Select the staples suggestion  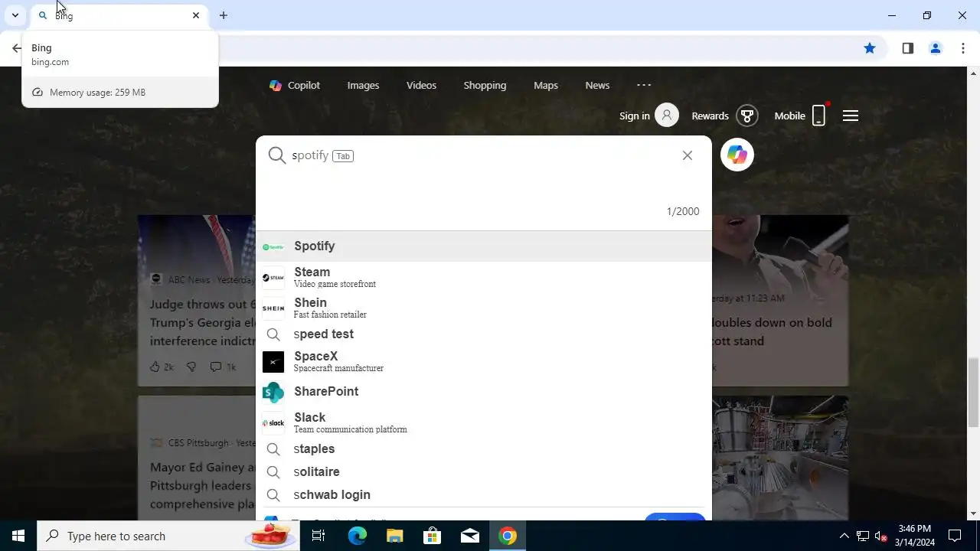pos(484,449)
